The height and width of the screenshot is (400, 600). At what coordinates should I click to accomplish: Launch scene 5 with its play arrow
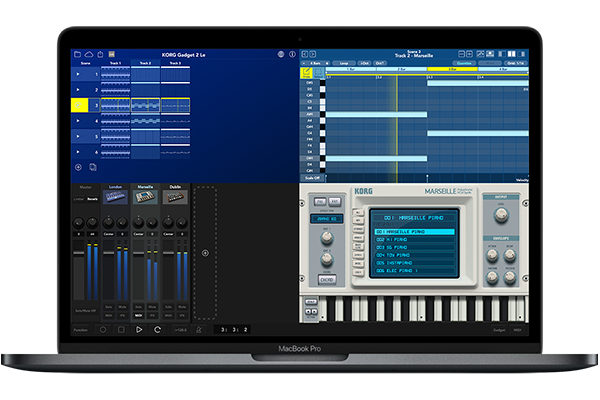click(x=78, y=136)
